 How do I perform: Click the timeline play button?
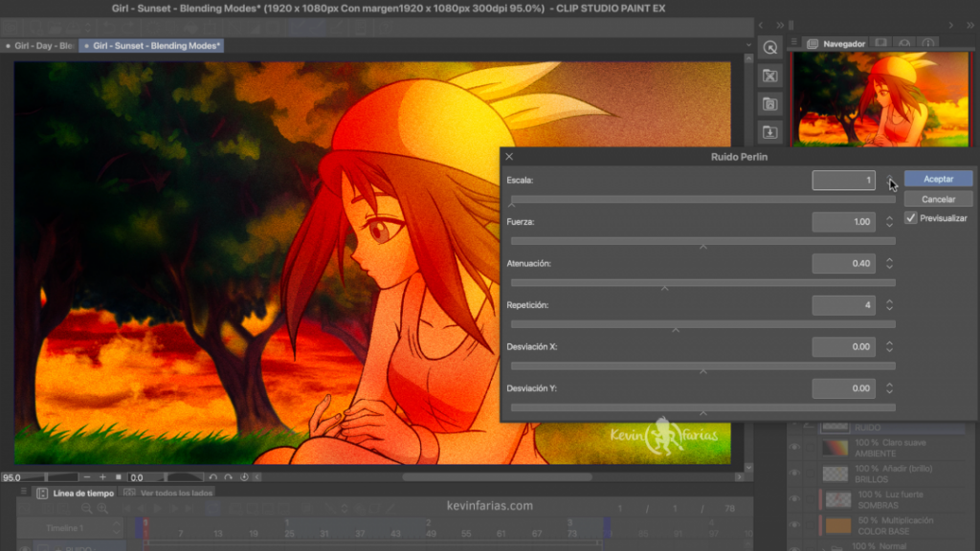[x=158, y=509]
